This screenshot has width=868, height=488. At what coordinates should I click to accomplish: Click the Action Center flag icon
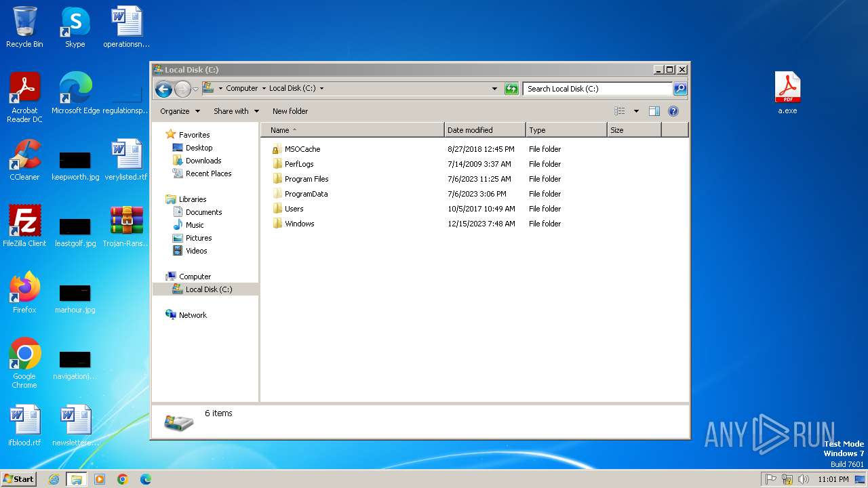click(x=770, y=479)
